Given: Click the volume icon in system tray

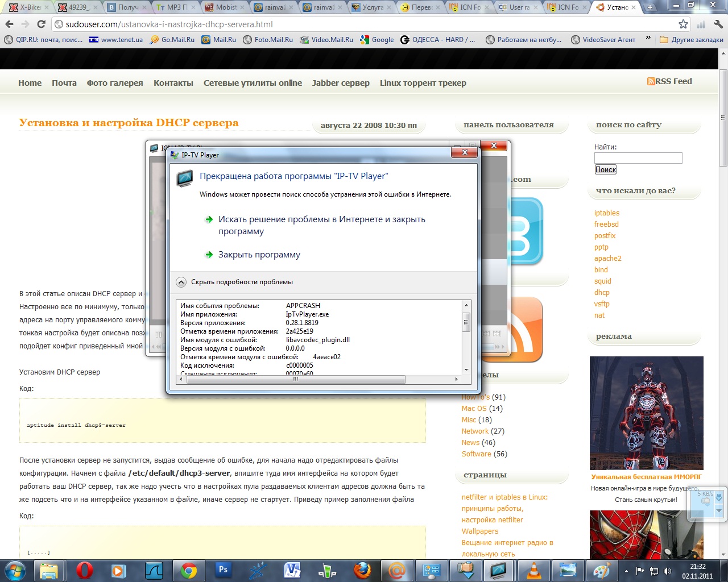Looking at the screenshot, I should pyautogui.click(x=667, y=571).
